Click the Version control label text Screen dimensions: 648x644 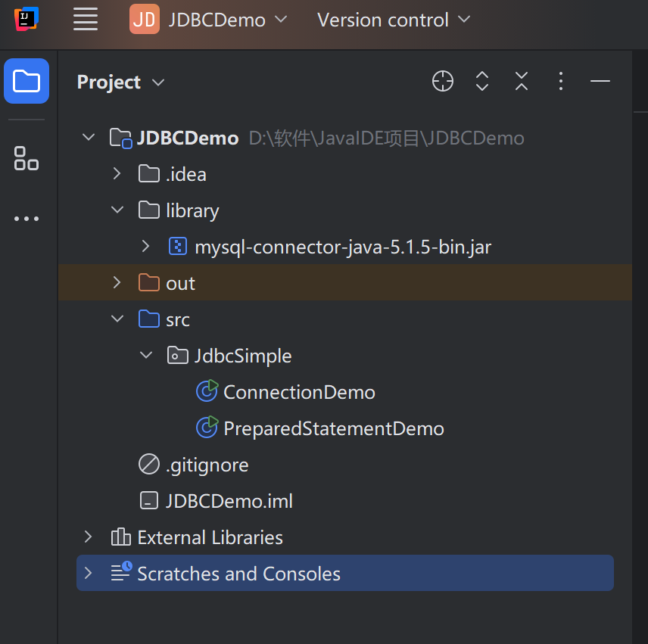pos(383,20)
